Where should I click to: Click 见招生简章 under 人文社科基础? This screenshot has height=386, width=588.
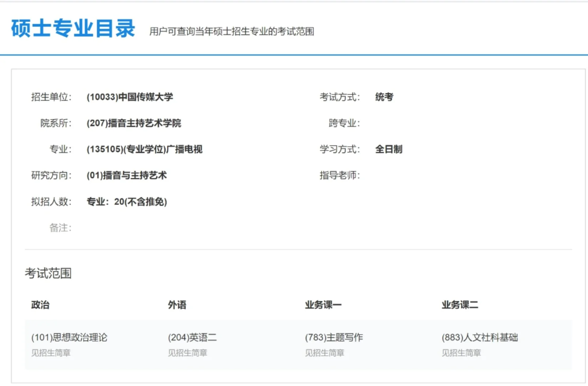coord(461,353)
